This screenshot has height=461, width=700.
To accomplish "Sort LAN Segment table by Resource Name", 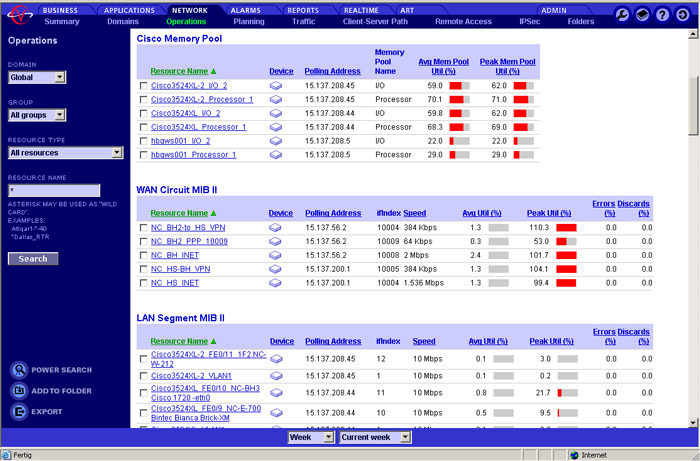I will 179,341.
